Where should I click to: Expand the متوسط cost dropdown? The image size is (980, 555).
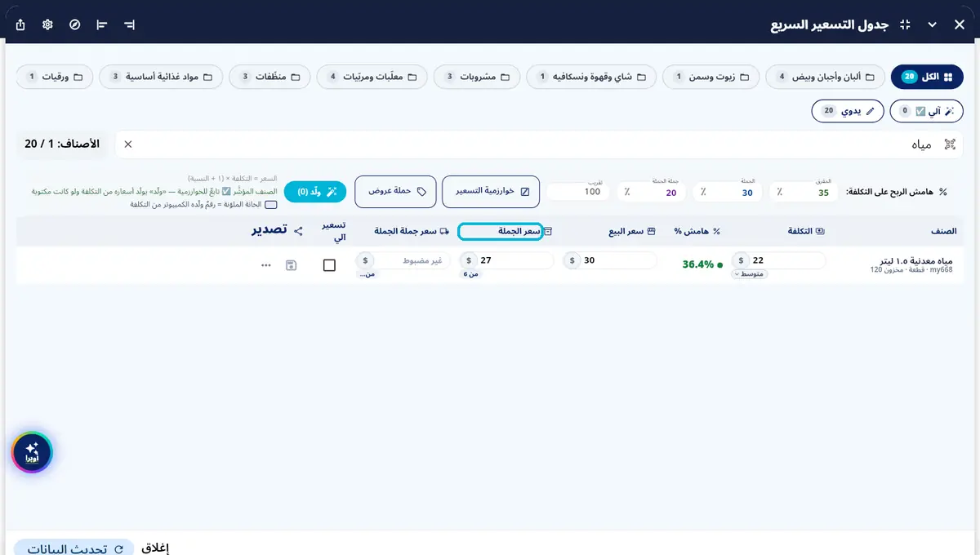(x=750, y=274)
